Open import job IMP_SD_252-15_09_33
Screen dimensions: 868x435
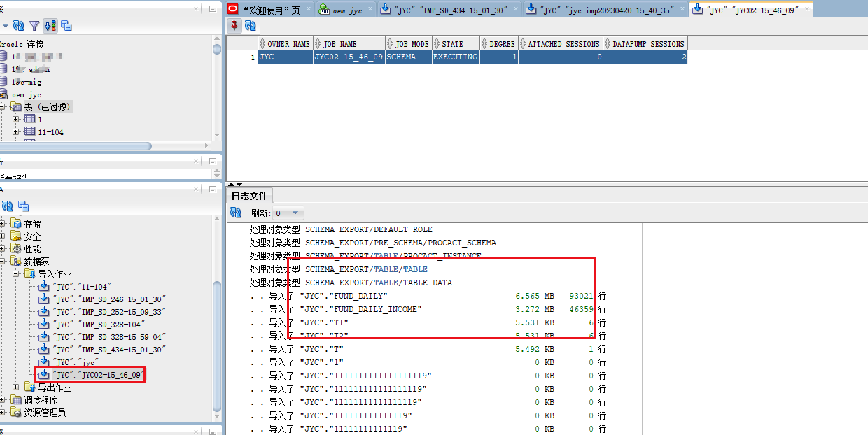click(109, 312)
